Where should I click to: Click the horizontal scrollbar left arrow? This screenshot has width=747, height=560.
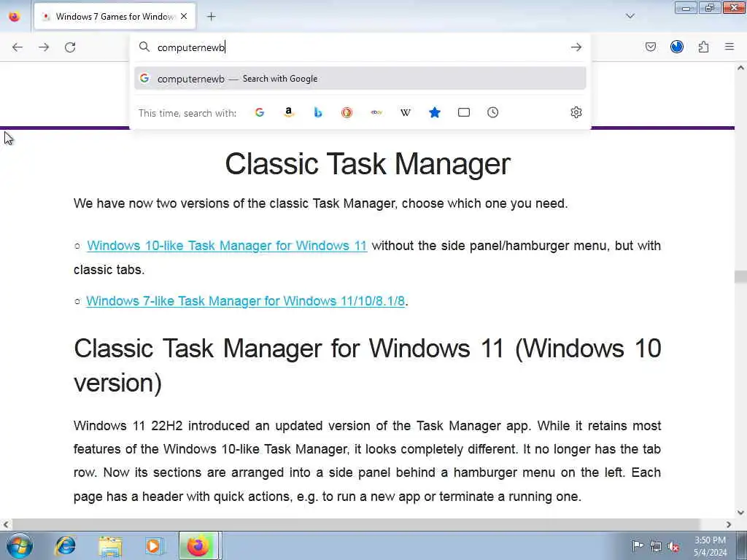(5, 524)
